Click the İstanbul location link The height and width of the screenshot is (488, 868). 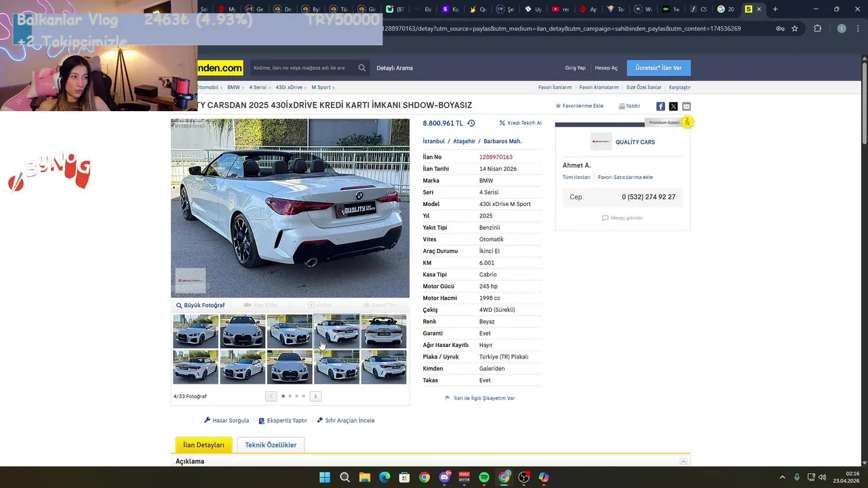434,142
